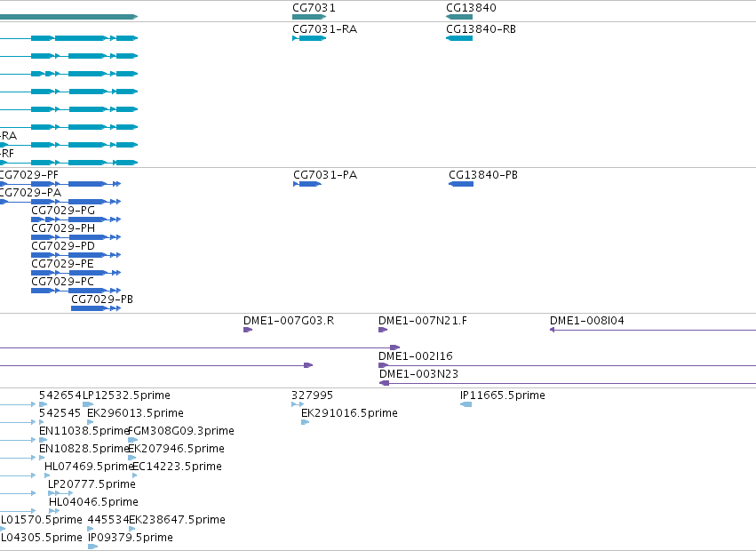Select the 327995 EST glyph
Viewport: 756px width, 551px height.
(x=298, y=404)
